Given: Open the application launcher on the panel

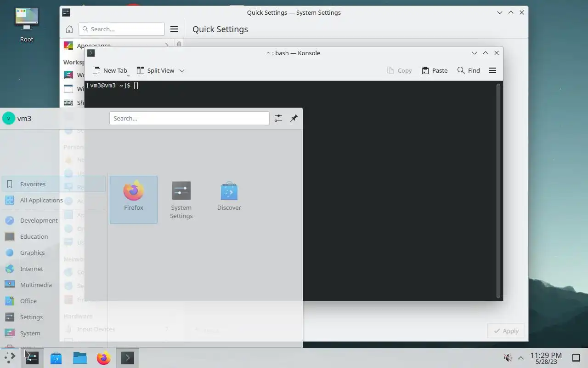Looking at the screenshot, I should [x=10, y=357].
